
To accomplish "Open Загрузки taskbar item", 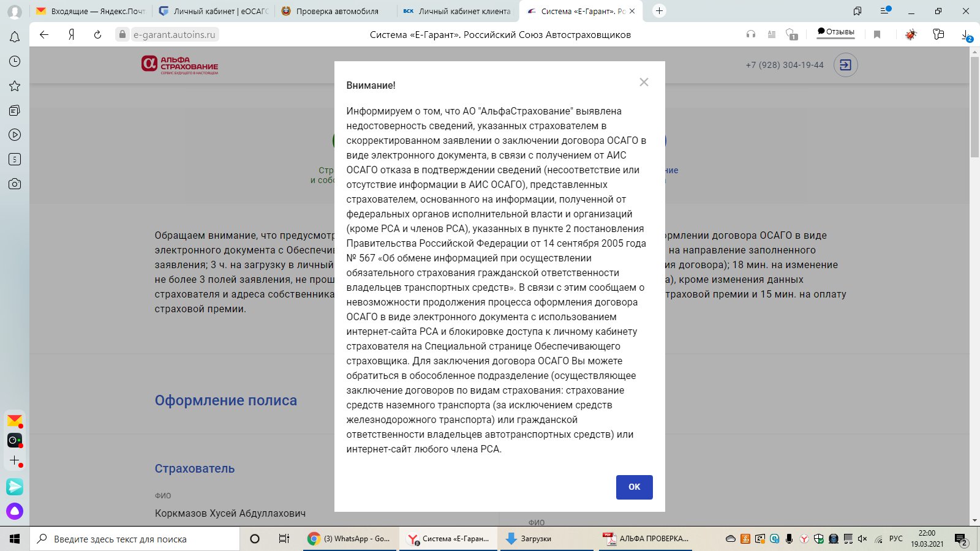I will (x=547, y=539).
